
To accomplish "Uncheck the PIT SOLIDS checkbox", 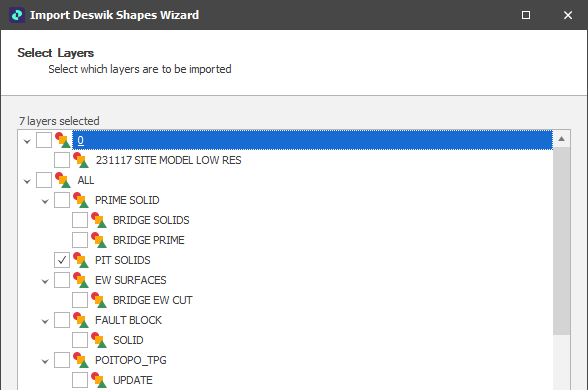I will [62, 260].
